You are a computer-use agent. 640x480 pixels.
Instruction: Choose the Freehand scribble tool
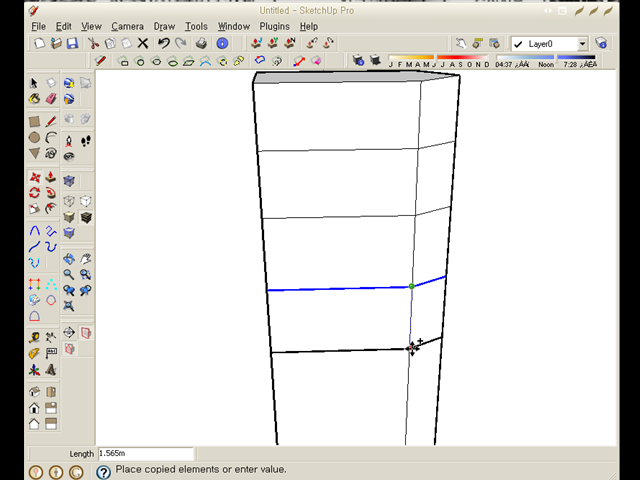coord(51,153)
